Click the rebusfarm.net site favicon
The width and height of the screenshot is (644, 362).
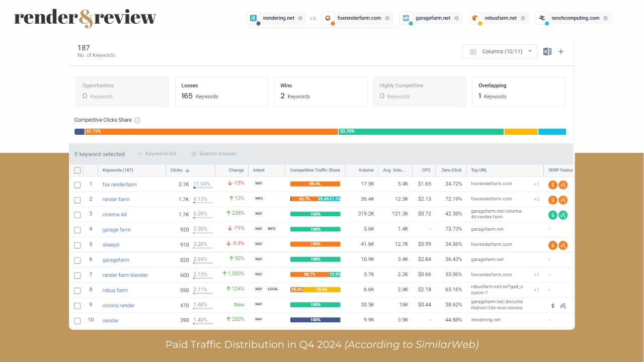tap(475, 18)
